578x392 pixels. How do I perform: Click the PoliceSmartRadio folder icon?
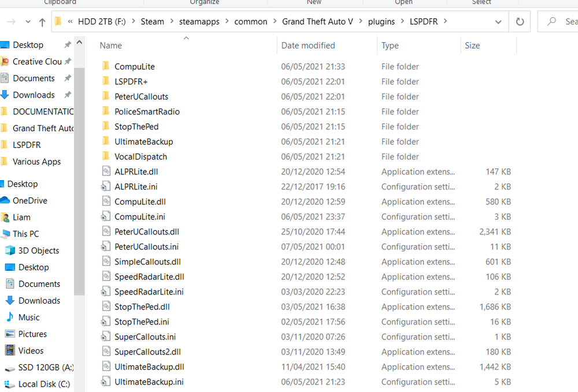pyautogui.click(x=106, y=111)
